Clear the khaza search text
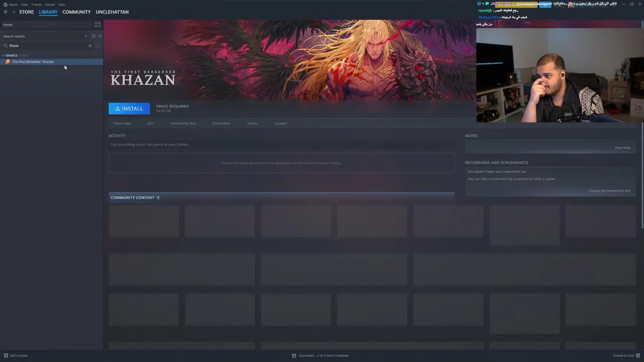 (x=90, y=46)
